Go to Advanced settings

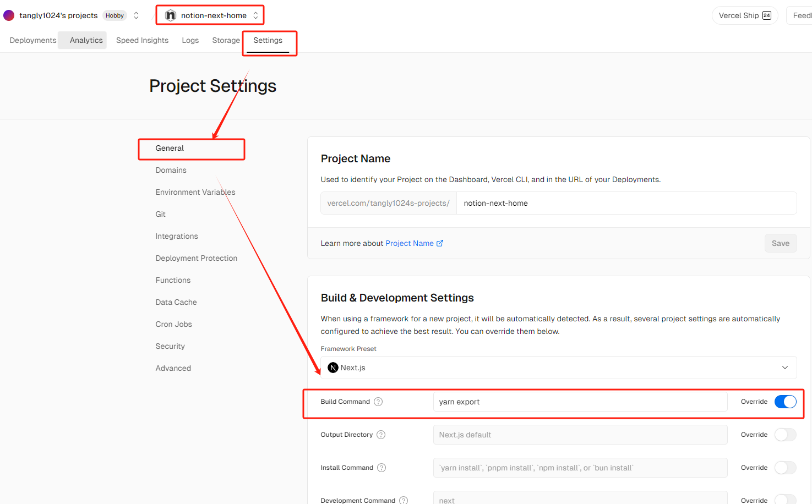coord(173,368)
